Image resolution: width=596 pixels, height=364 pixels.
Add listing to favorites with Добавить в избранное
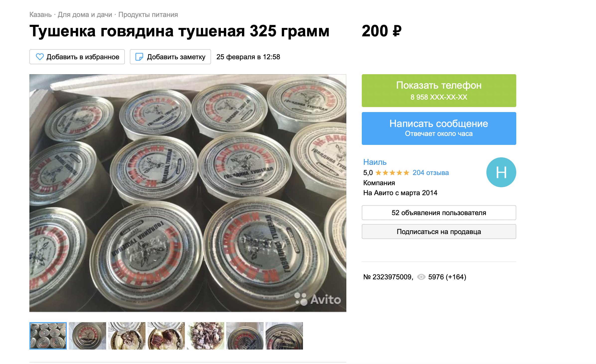(77, 57)
